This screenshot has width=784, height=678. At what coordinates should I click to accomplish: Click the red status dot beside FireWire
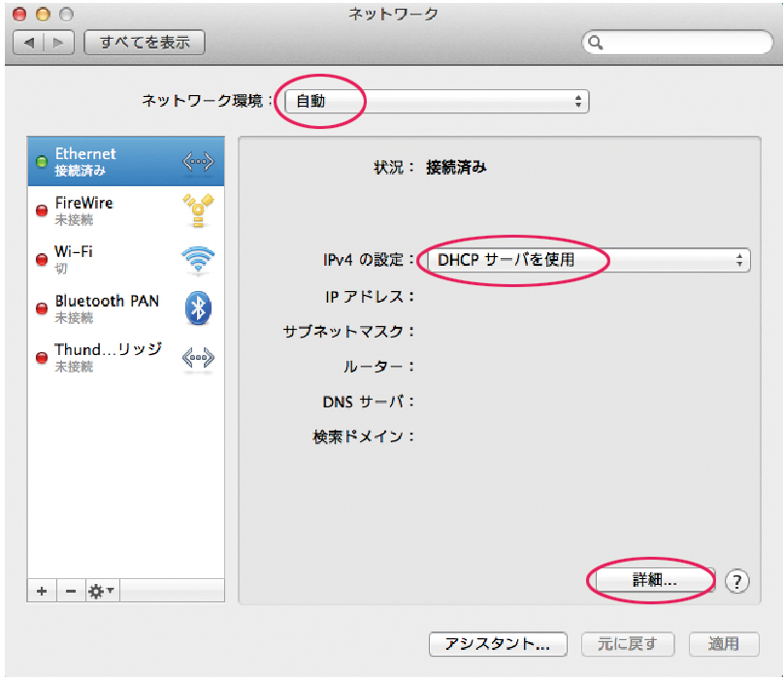pos(42,210)
